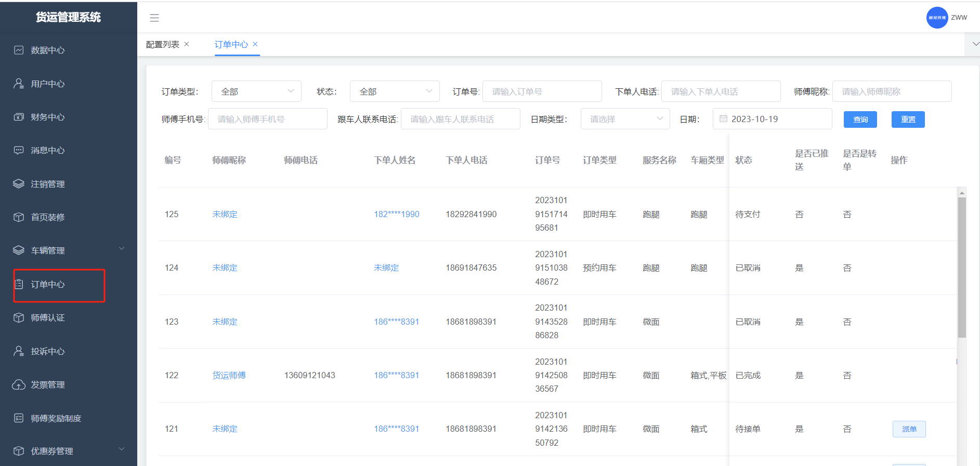Click the 用户中心 person icon
980x466 pixels.
coord(19,84)
